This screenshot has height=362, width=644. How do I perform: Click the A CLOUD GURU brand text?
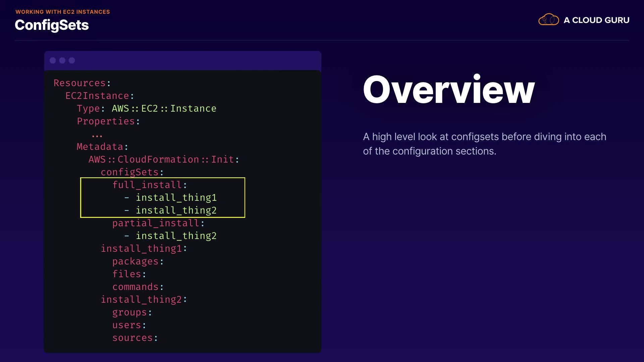596,20
